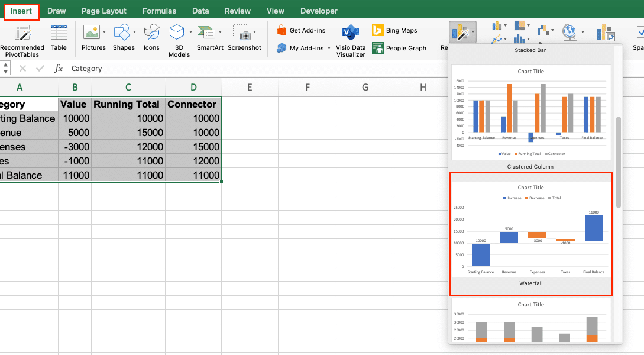Click the My Add-ins icon
The width and height of the screenshot is (644, 355).
(281, 48)
